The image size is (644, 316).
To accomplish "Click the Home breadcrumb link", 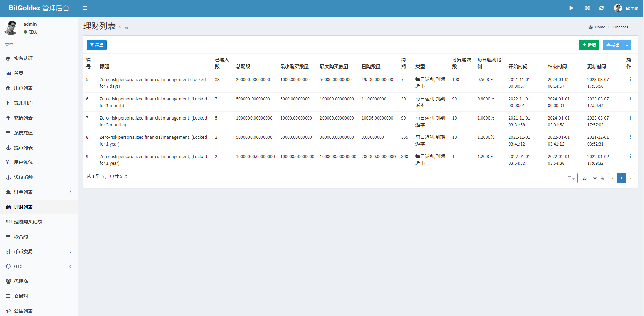I will [x=600, y=27].
